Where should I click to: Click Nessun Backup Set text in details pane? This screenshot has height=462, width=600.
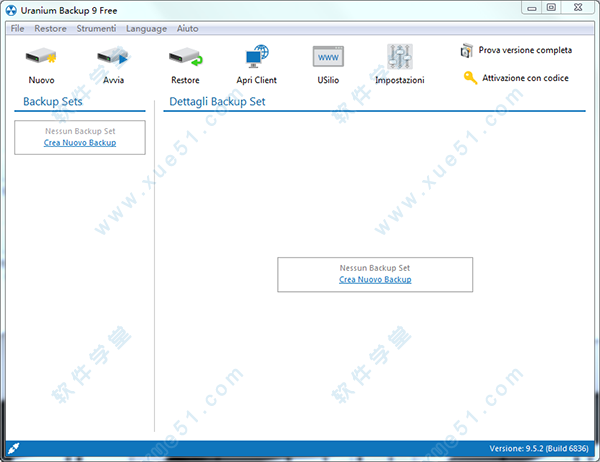(x=375, y=268)
